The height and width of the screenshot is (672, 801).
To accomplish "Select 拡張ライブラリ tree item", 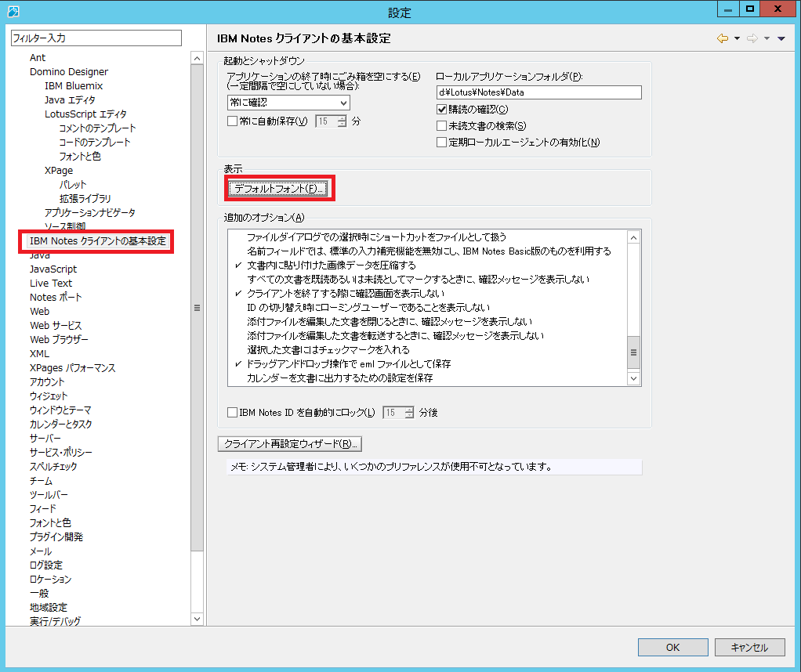I will coord(85,199).
